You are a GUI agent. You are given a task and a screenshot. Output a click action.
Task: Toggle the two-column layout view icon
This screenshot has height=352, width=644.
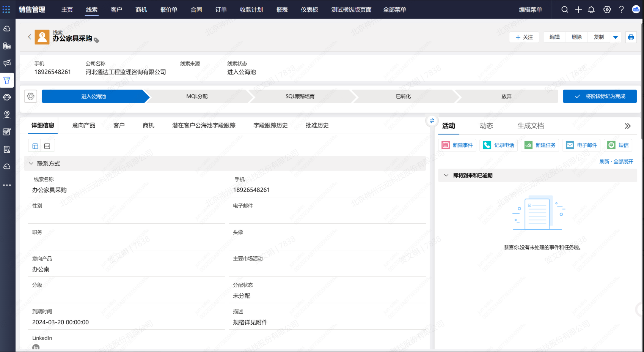pyautogui.click(x=35, y=146)
